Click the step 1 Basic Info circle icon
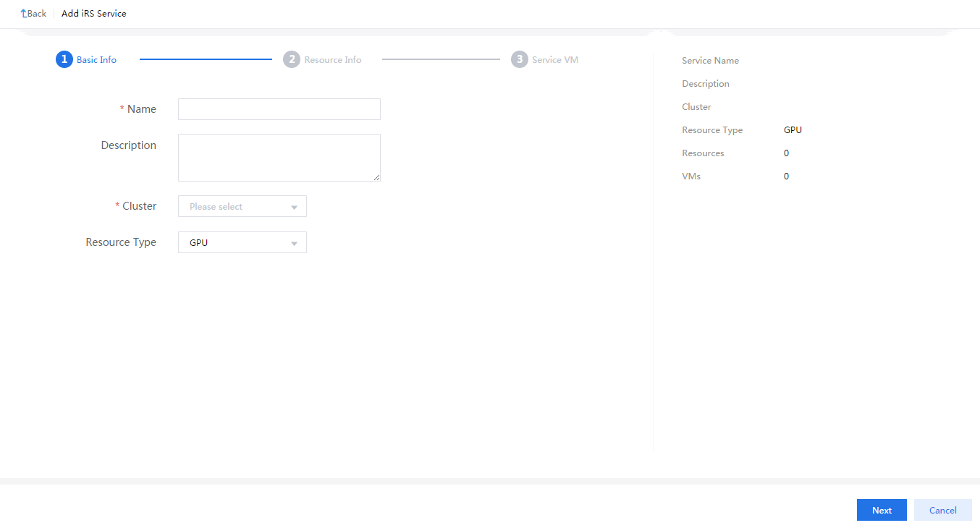The image size is (980, 528). (x=64, y=59)
